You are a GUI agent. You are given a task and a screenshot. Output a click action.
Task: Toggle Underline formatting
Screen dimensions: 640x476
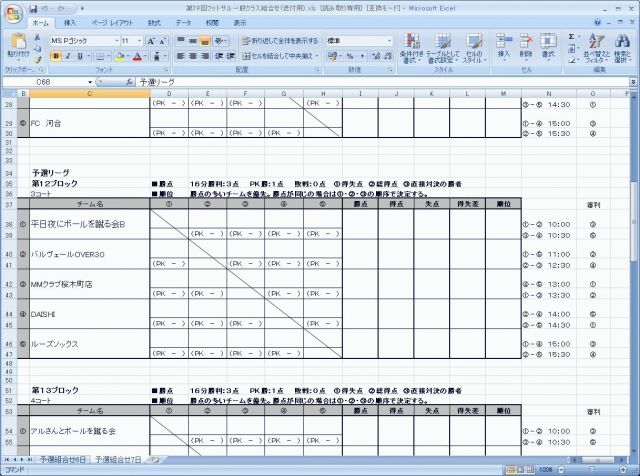point(81,57)
